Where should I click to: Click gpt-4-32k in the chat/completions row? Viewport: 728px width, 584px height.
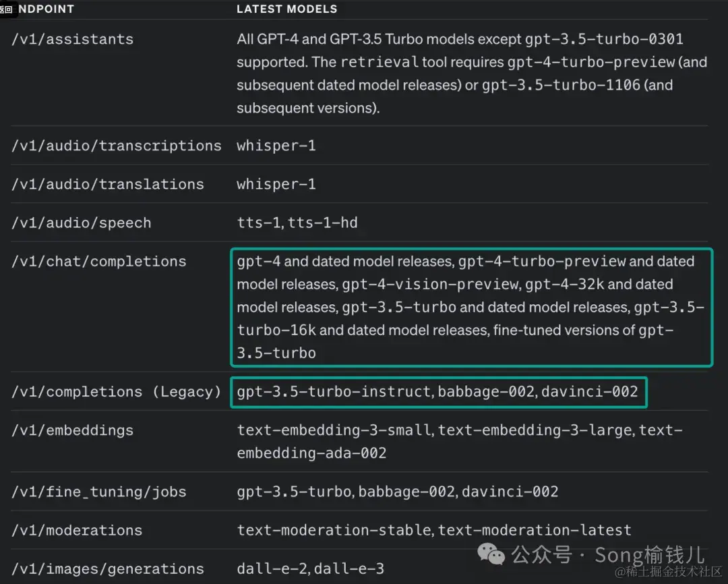(x=565, y=284)
